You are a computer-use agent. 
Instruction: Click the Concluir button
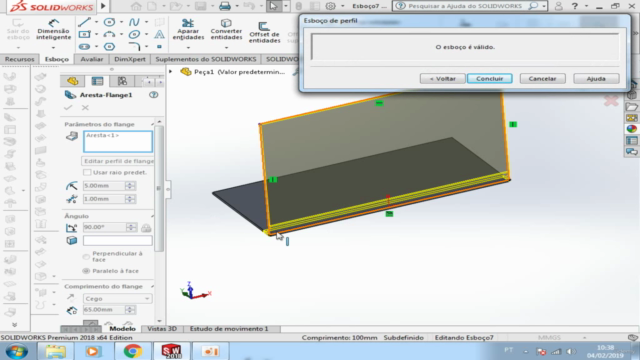point(490,78)
